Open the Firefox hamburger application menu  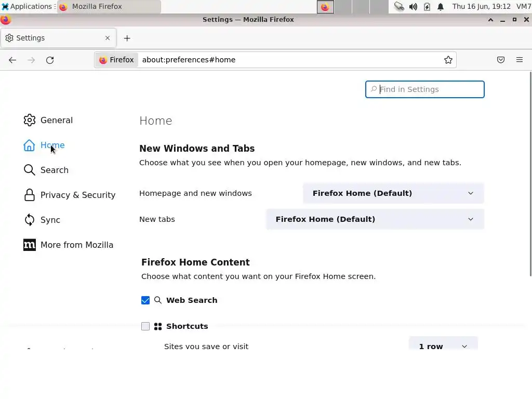pos(520,60)
